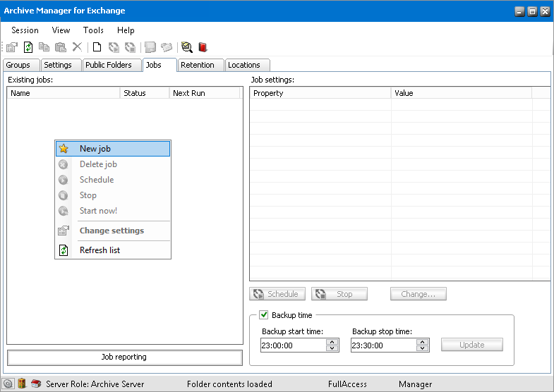Click the Stop button under Job settings
554x392 pixels.
coord(339,294)
